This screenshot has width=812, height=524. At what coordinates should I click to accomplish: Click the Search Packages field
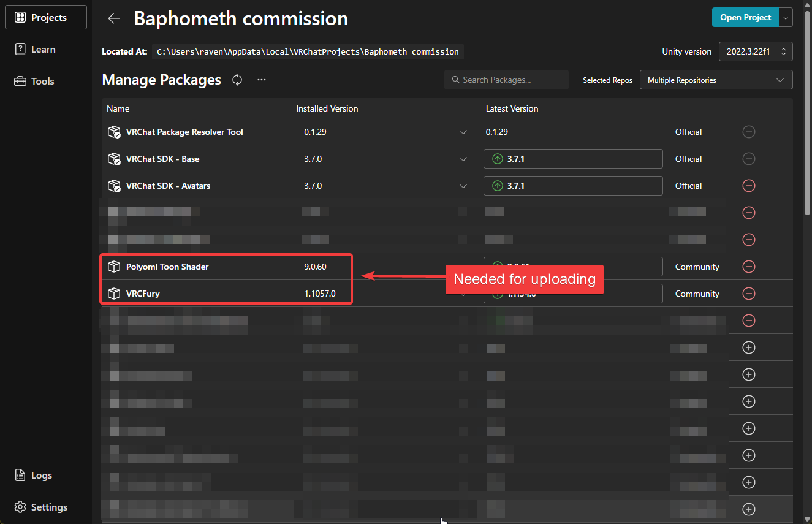pos(506,80)
